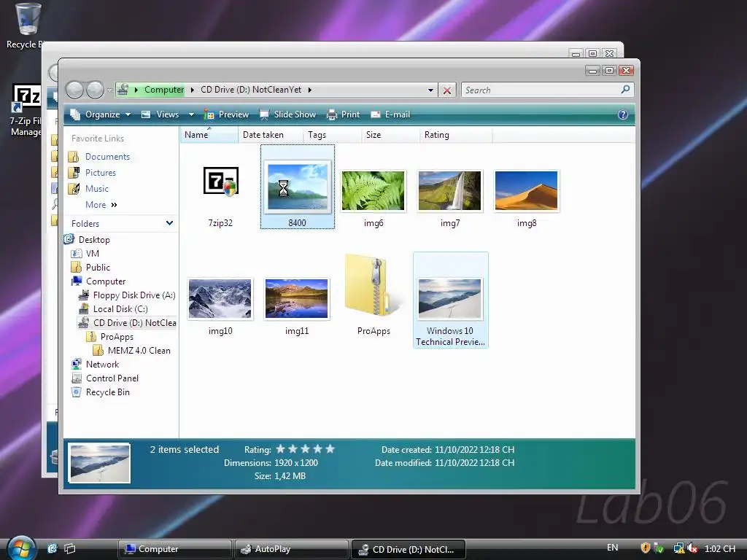Open the 7zip32 installer file
This screenshot has width=747, height=560.
(220, 182)
